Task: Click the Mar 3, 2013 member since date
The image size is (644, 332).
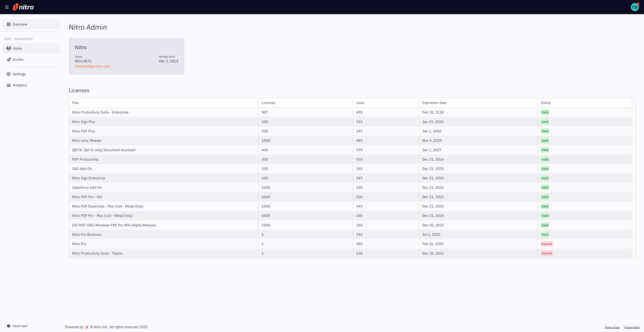Action: (168, 61)
